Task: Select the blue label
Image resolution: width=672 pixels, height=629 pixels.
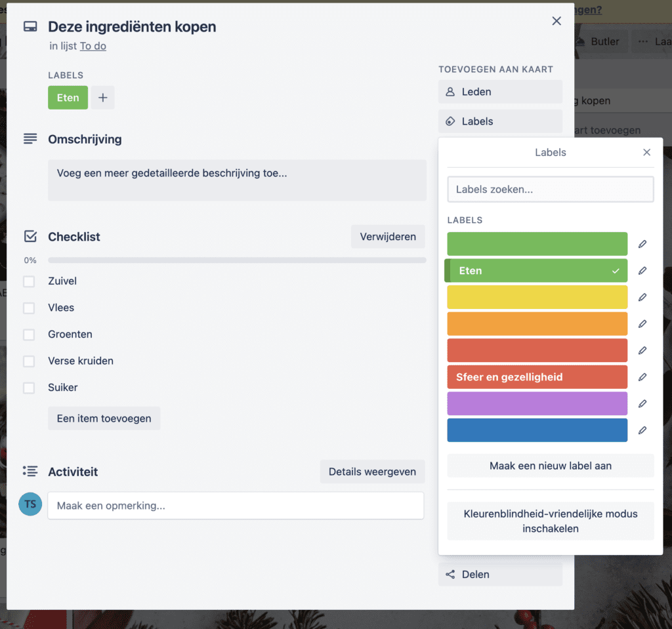Action: point(537,430)
